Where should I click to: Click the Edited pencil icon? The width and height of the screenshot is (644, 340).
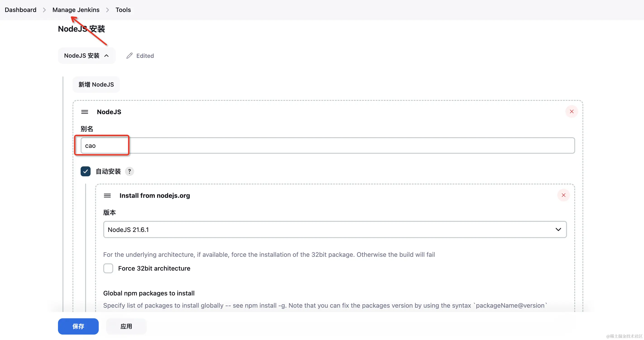tap(129, 56)
